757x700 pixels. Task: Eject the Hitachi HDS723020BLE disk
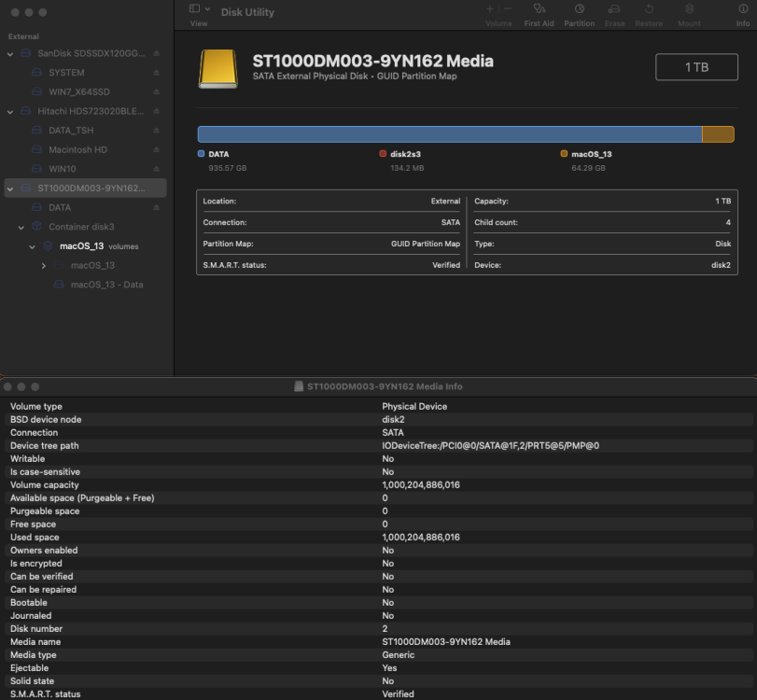click(157, 111)
